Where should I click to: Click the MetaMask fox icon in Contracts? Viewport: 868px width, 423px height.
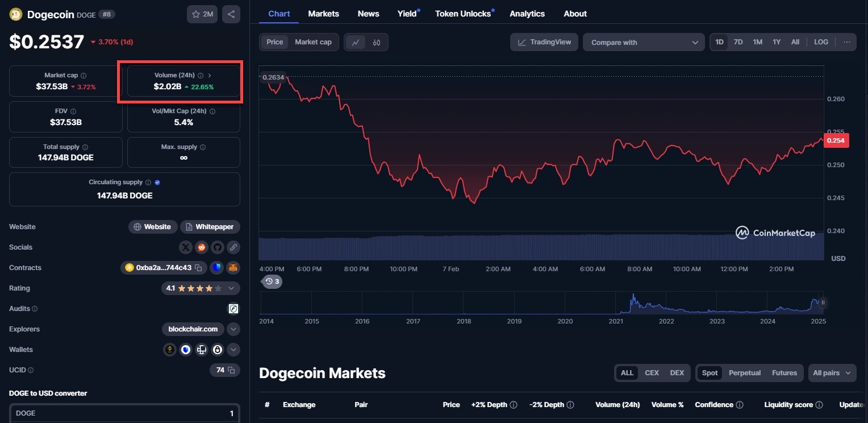tap(232, 268)
